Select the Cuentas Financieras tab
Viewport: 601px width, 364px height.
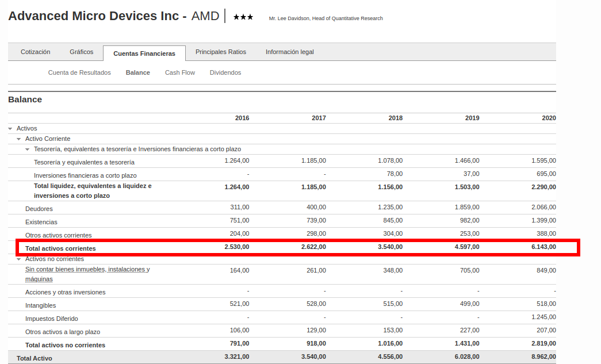click(x=144, y=53)
